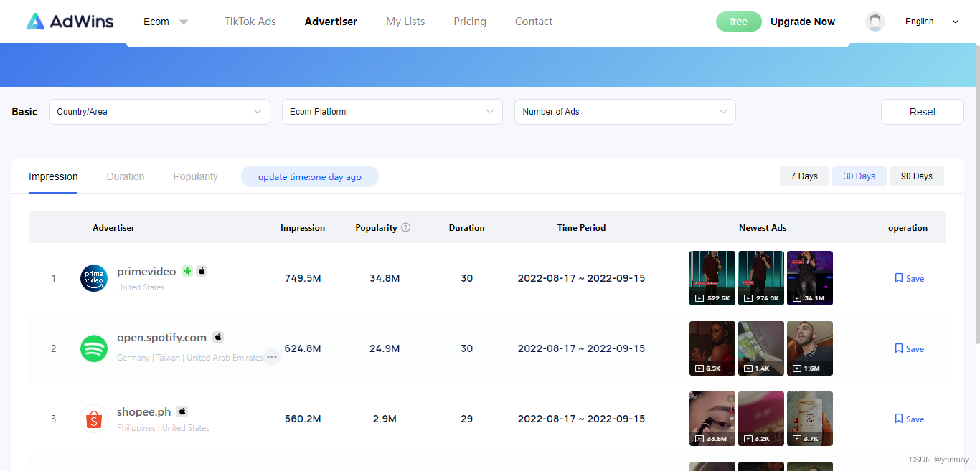This screenshot has height=471, width=980.
Task: Open primevideo ad thumbnail with 34.1M views
Action: 810,278
